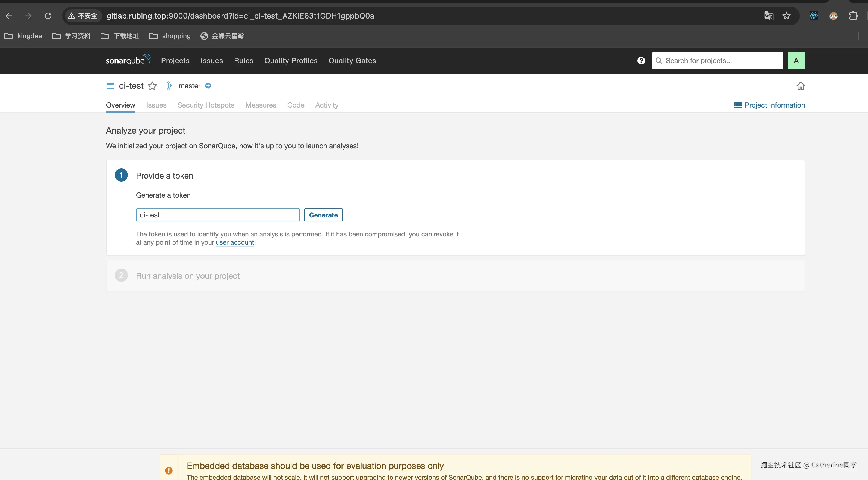Open the user avatar A menu

pyautogui.click(x=796, y=61)
